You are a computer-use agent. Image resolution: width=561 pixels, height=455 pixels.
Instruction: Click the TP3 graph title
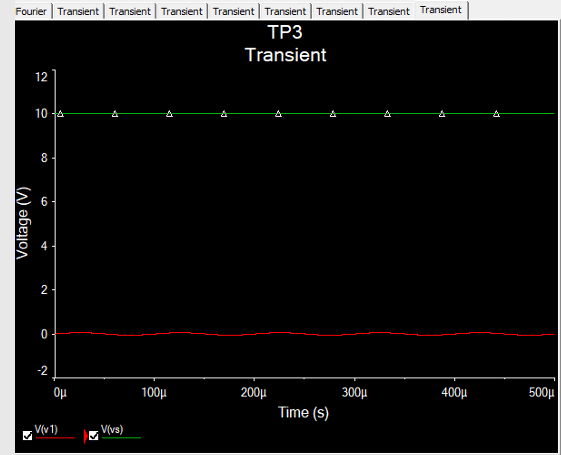[285, 32]
